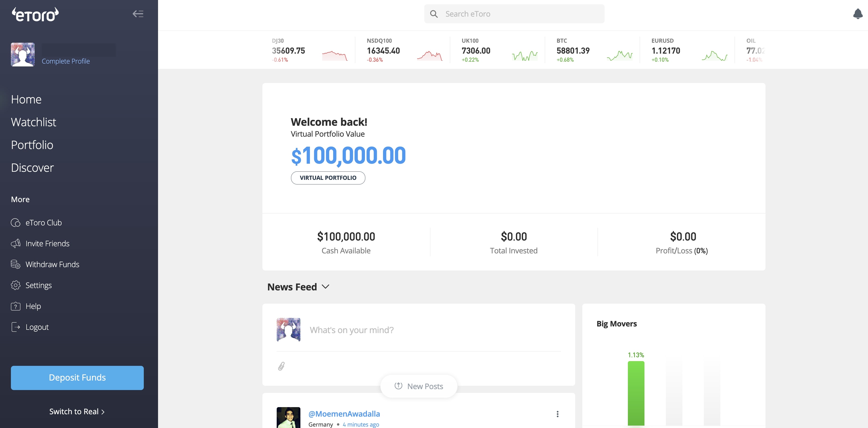Click the eToro Club icon

(15, 223)
